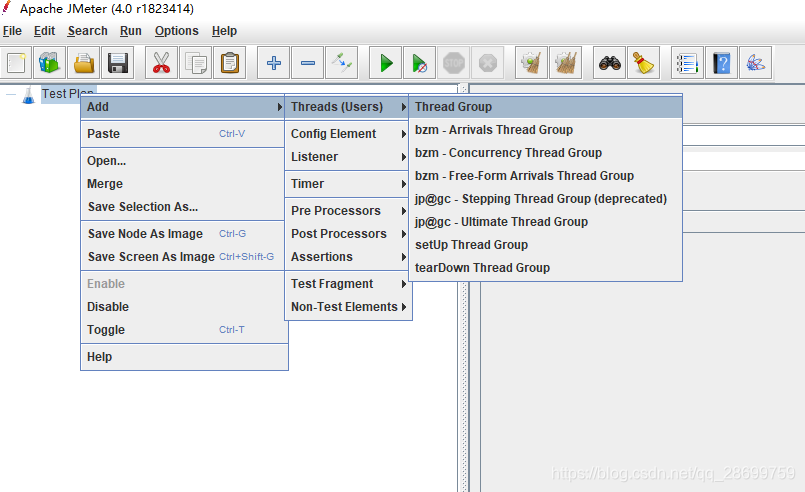Select bzm - Concurrency Thread Group
The image size is (805, 492).
point(546,153)
